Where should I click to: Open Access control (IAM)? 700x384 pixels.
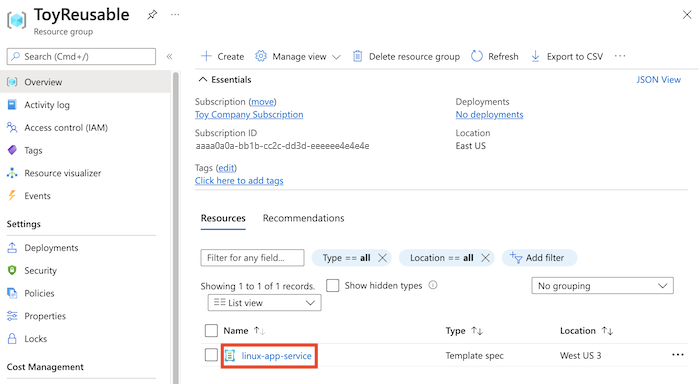click(x=66, y=128)
